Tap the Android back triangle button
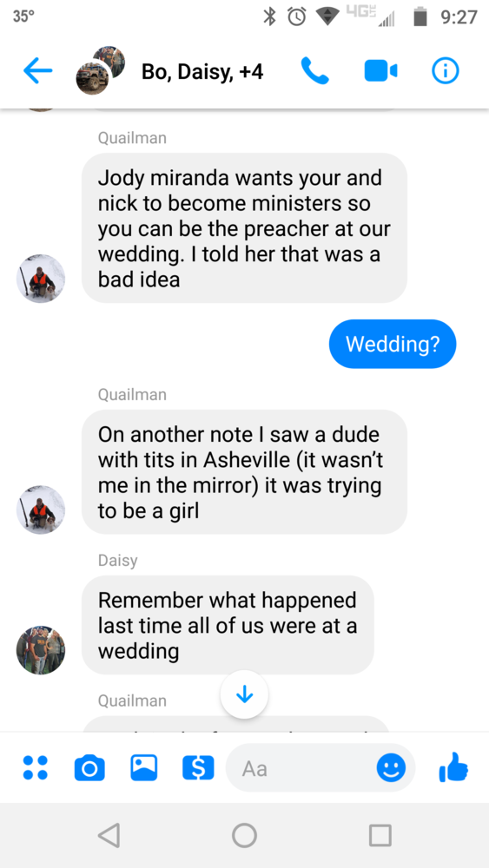489x868 pixels. coord(109,835)
